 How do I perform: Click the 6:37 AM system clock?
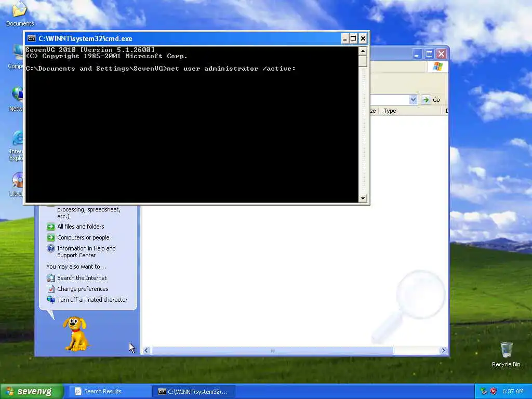click(513, 391)
